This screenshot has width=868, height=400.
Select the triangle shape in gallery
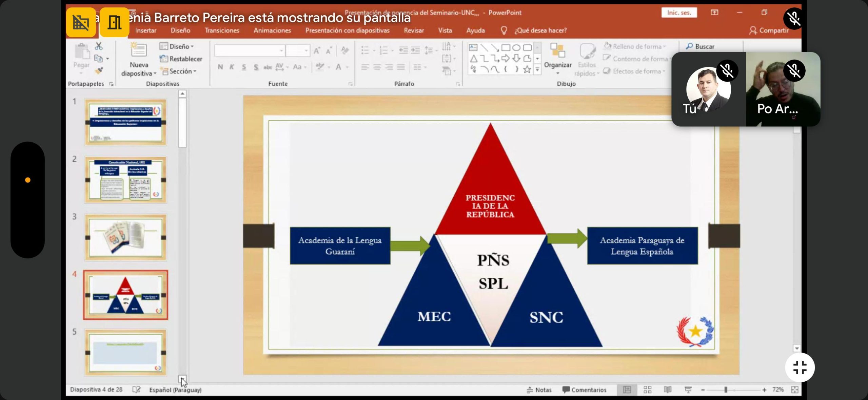474,59
